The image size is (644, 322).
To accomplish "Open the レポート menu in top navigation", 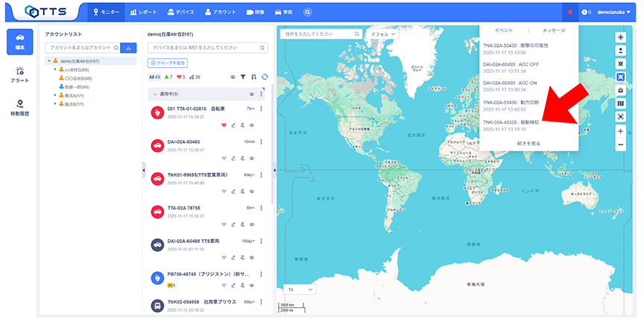I will pyautogui.click(x=142, y=12).
